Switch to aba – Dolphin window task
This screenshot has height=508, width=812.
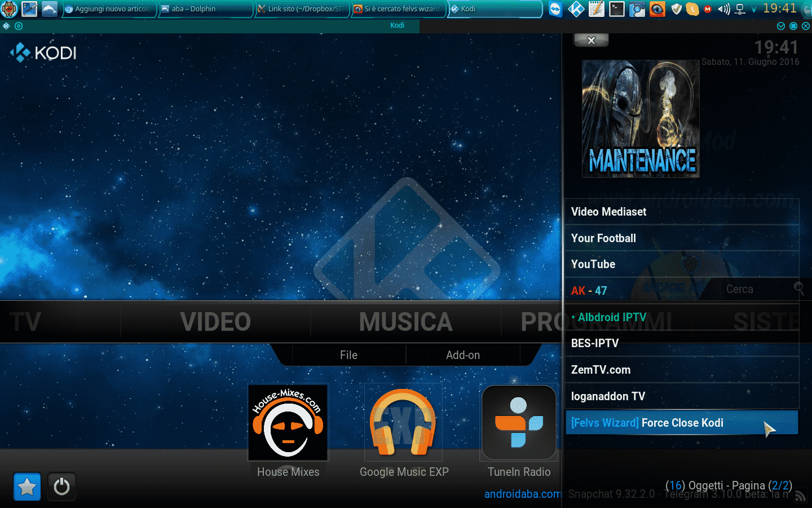coord(205,9)
